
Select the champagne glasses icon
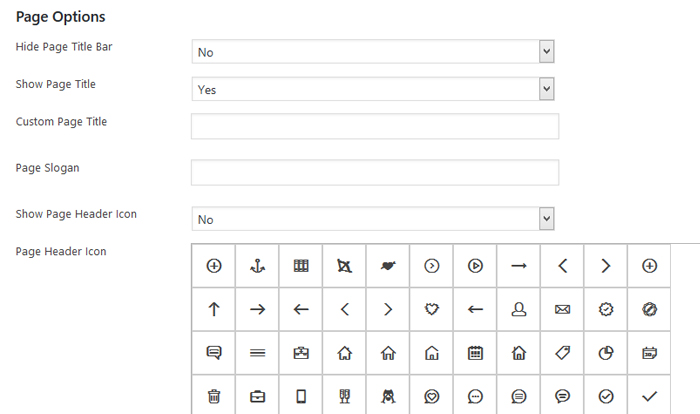point(344,396)
